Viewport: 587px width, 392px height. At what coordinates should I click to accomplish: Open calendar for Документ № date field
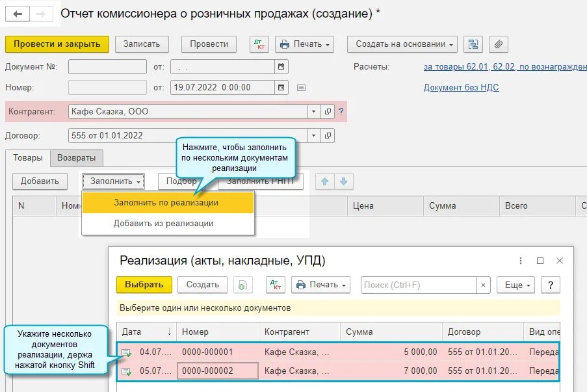point(281,67)
